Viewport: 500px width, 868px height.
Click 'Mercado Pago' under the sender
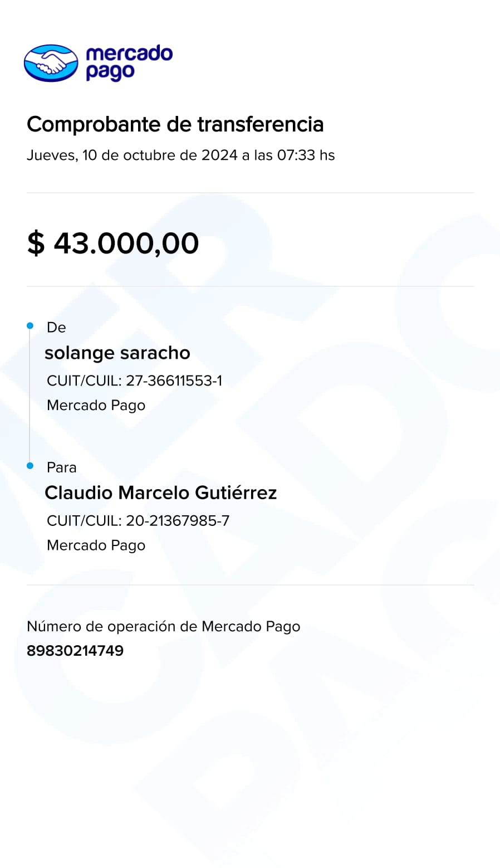(96, 405)
